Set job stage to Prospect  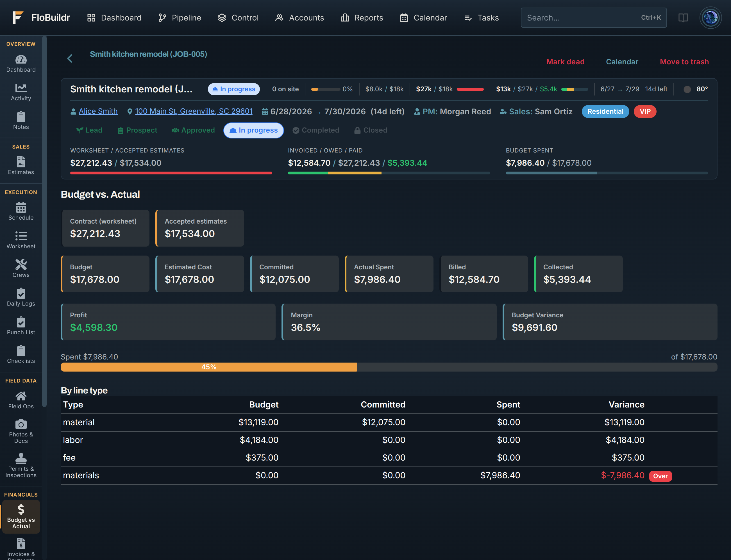tap(137, 130)
